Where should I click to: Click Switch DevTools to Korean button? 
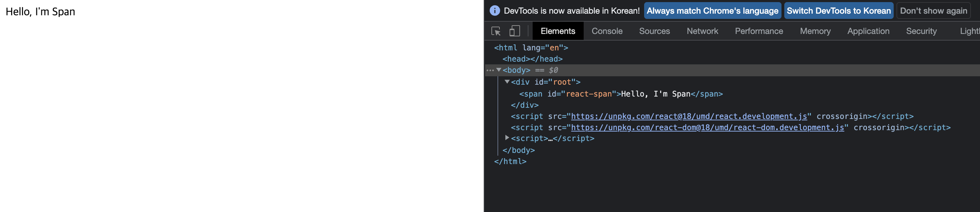tap(838, 10)
